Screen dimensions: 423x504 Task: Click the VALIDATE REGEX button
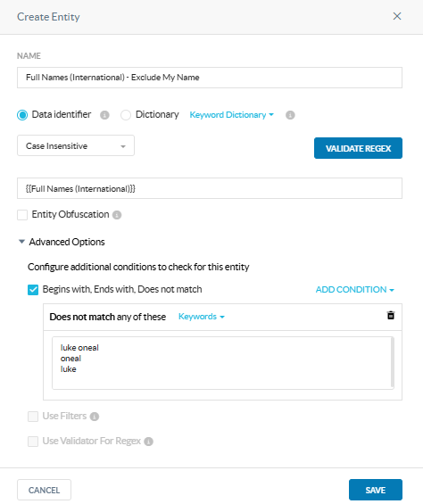tap(358, 148)
